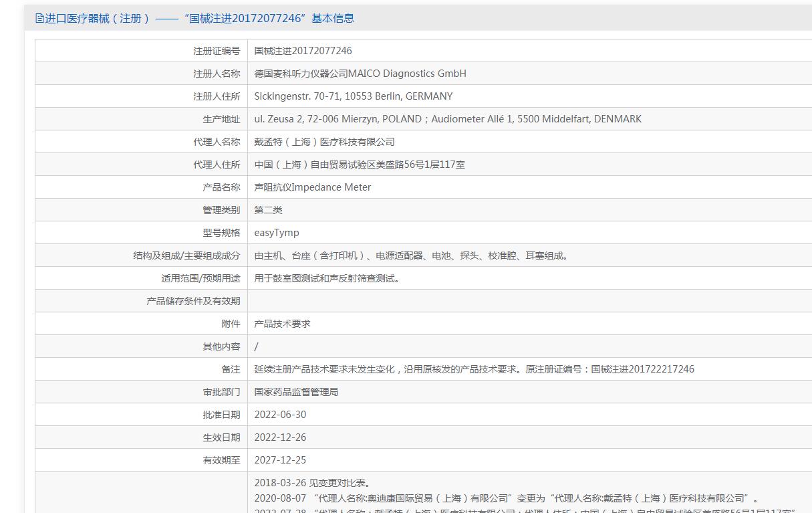812x513 pixels.
Task: Click the 附件 label
Action: (231, 324)
